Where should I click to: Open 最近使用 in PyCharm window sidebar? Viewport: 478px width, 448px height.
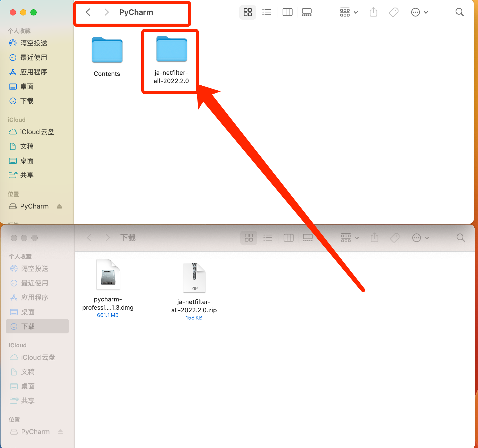28,58
